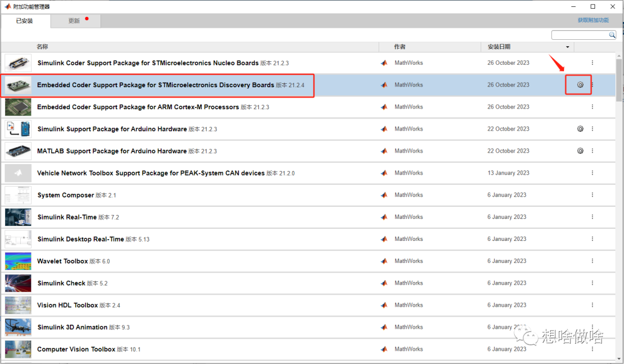The height and width of the screenshot is (364, 624).
Task: Open options menu for ARM Cortex-M Processors row
Action: (592, 107)
